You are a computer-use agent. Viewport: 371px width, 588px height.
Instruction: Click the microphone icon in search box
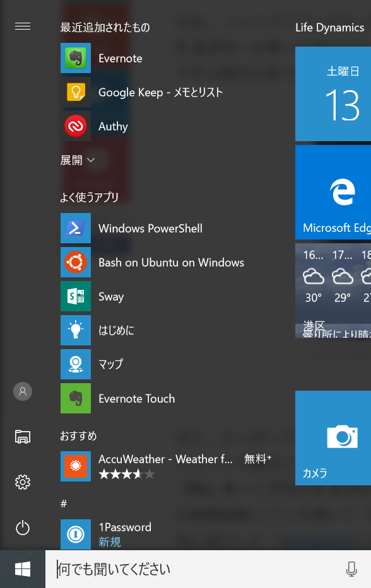pos(351,569)
